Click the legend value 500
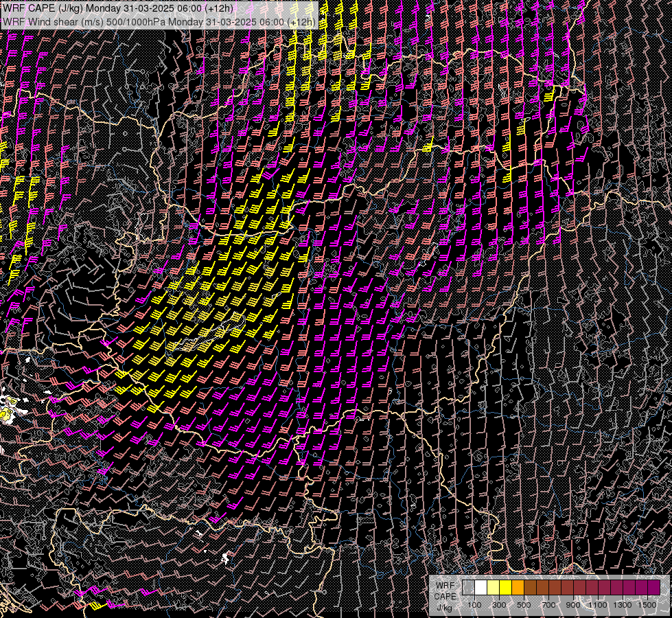The height and width of the screenshot is (618, 672). 524,605
